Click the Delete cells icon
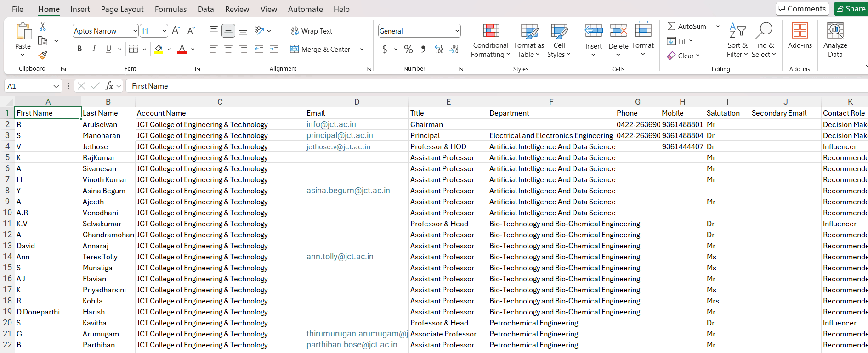The image size is (868, 353). [618, 31]
